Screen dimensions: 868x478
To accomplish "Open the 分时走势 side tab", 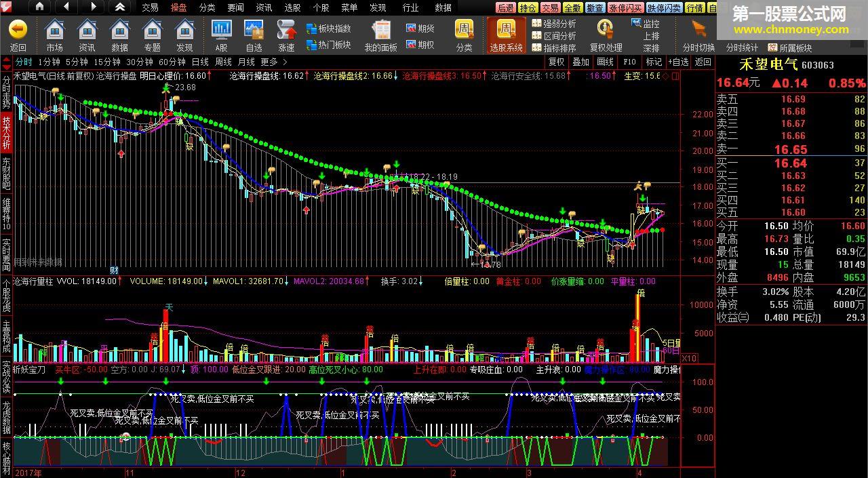I will [x=6, y=93].
